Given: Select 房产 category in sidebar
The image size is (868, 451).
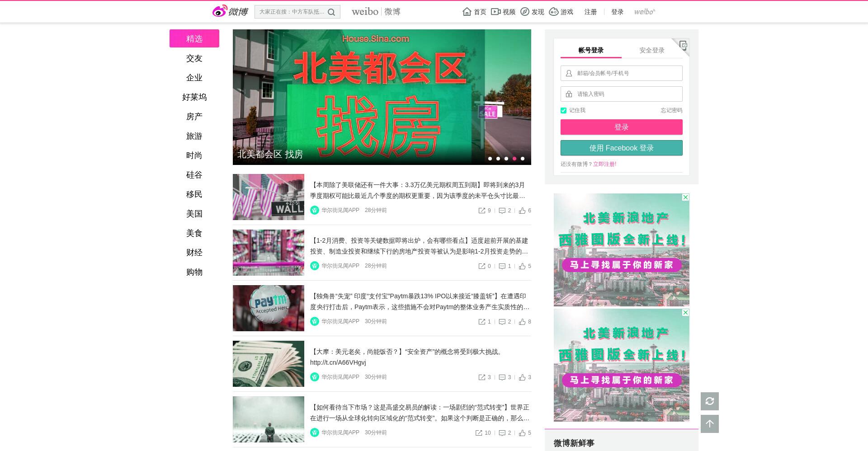Looking at the screenshot, I should 194,117.
